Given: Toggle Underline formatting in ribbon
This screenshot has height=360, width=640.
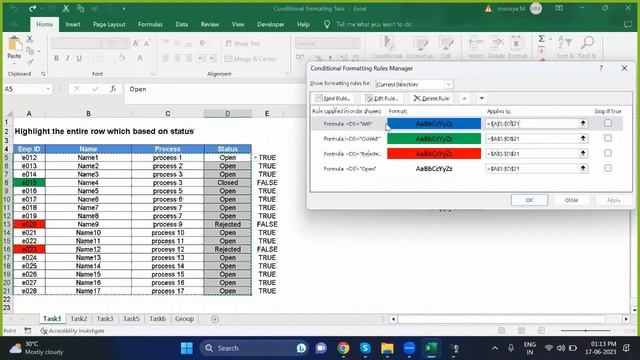Looking at the screenshot, I should [79, 58].
